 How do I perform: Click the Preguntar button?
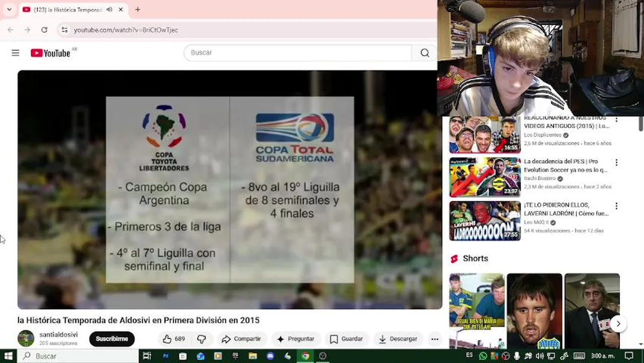point(296,339)
